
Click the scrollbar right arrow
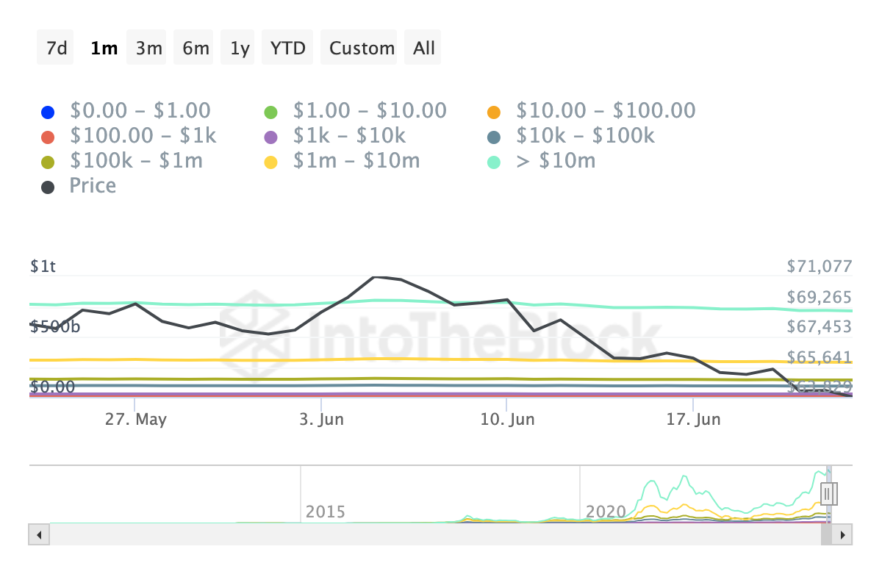click(842, 534)
